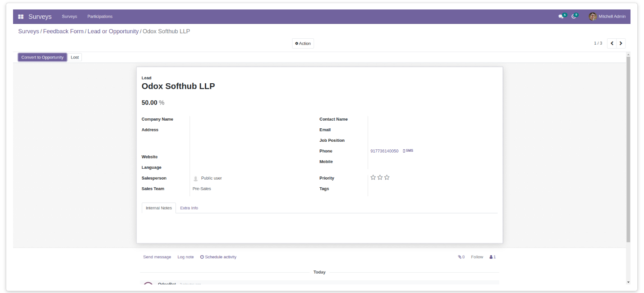Click scrollbar down arrow

point(628,282)
